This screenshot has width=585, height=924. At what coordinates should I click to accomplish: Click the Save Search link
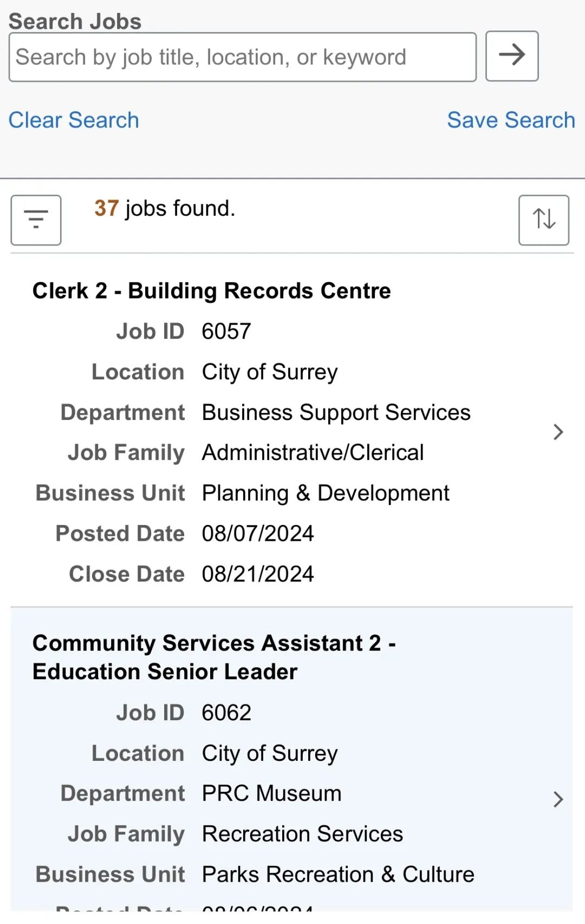511,120
